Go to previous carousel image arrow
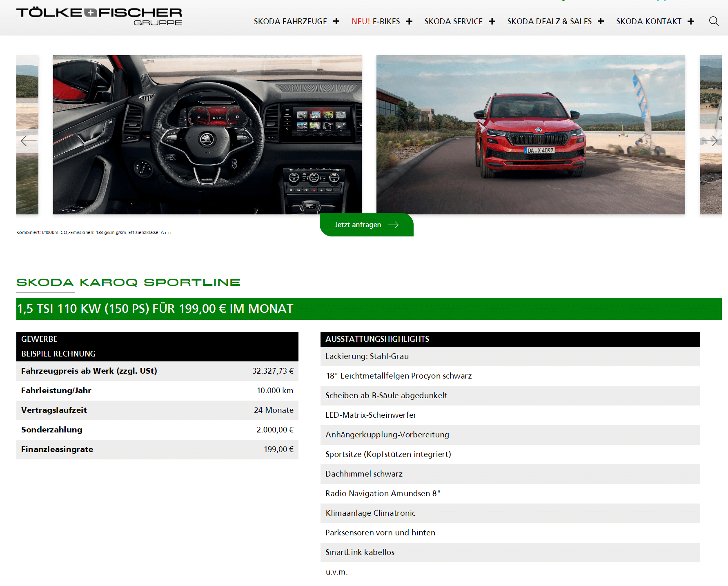The height and width of the screenshot is (586, 728). [x=28, y=141]
